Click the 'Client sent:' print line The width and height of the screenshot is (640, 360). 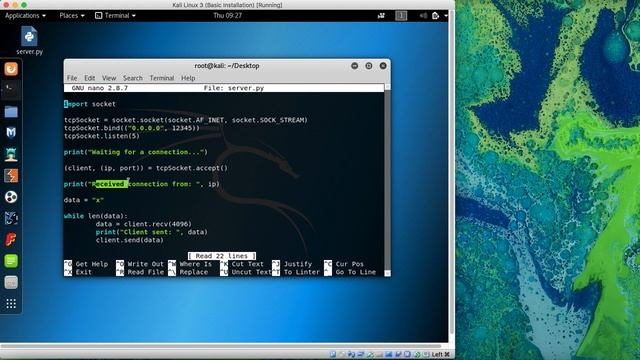pos(151,232)
